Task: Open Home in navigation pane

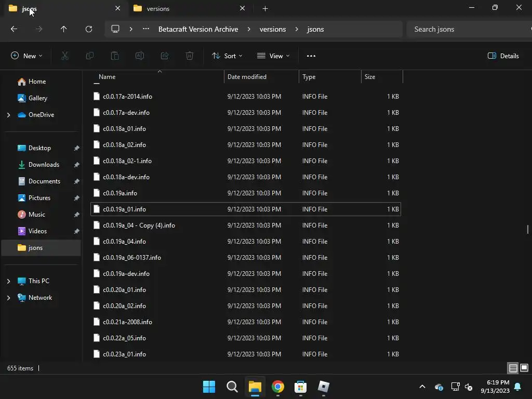Action: [x=37, y=82]
